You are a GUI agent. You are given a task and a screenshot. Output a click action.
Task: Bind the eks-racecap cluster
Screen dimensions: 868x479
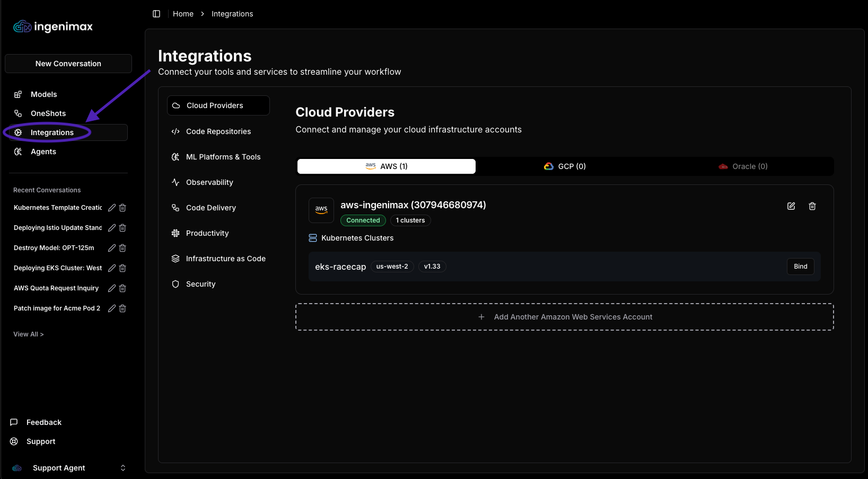pyautogui.click(x=800, y=267)
